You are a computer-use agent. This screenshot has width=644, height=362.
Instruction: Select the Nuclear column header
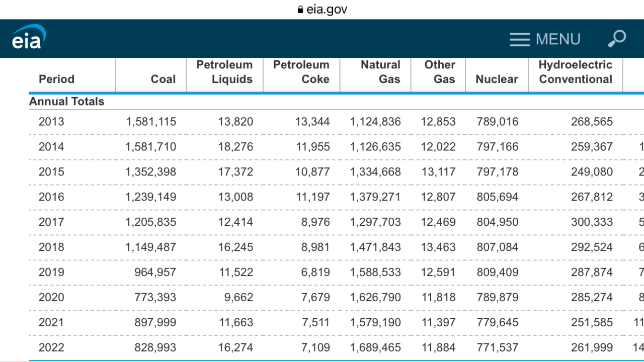coord(497,79)
